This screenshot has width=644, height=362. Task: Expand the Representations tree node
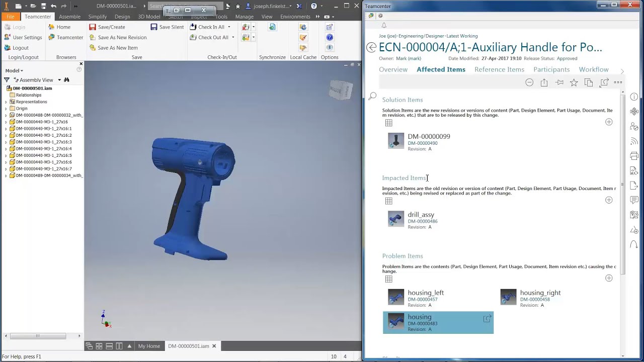point(6,102)
